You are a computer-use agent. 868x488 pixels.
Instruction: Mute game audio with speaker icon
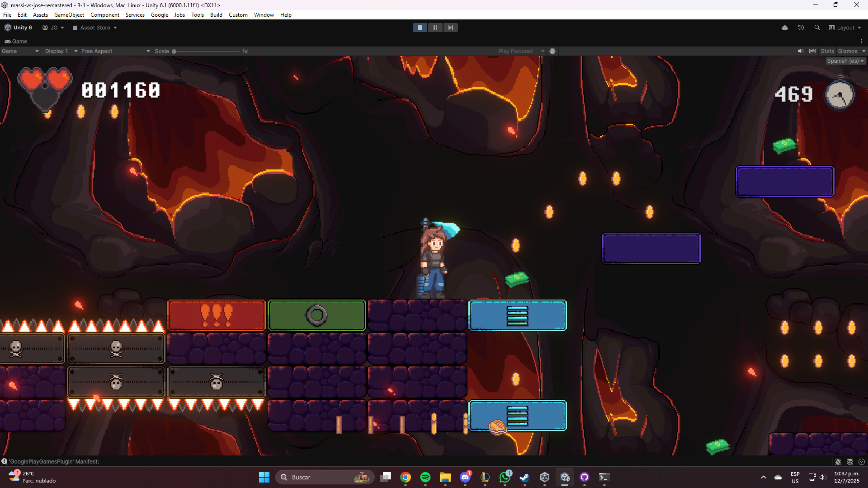point(800,51)
